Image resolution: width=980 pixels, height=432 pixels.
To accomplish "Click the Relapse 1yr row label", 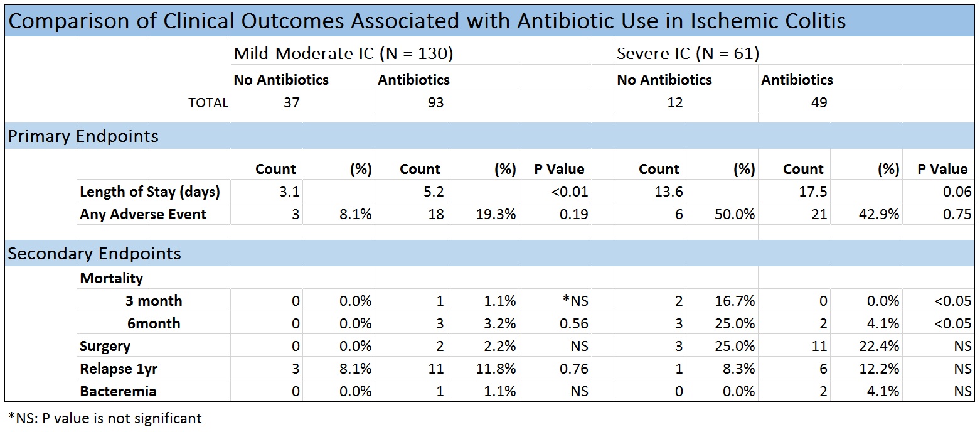I will (x=119, y=369).
